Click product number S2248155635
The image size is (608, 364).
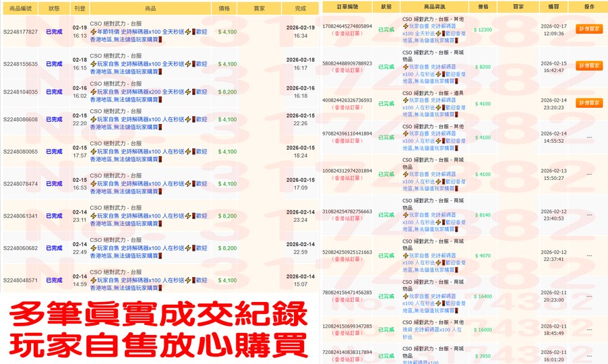coord(20,64)
